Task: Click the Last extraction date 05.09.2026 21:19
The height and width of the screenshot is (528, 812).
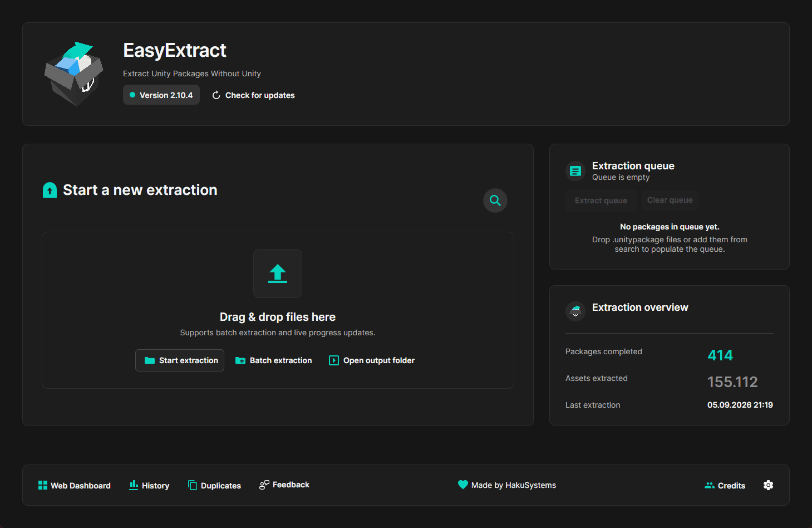Action: coord(740,405)
